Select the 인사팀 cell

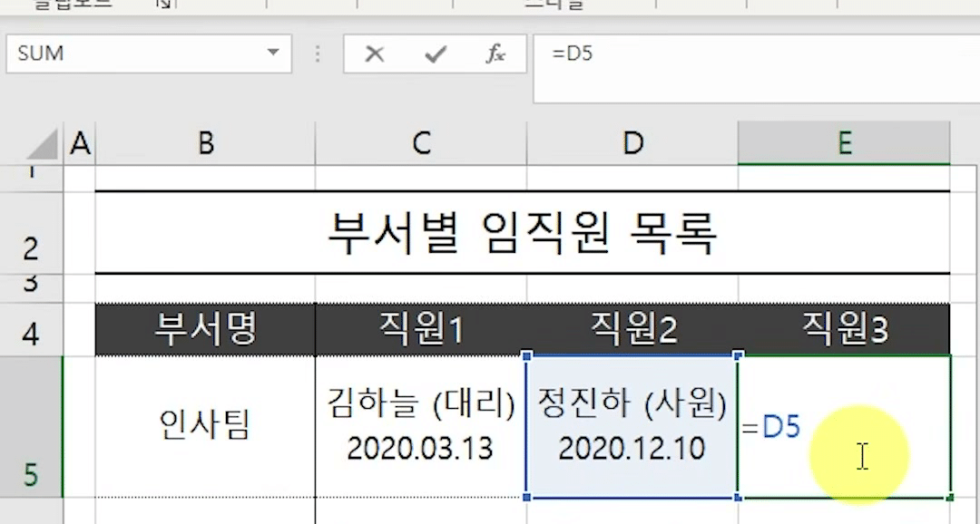click(x=206, y=427)
